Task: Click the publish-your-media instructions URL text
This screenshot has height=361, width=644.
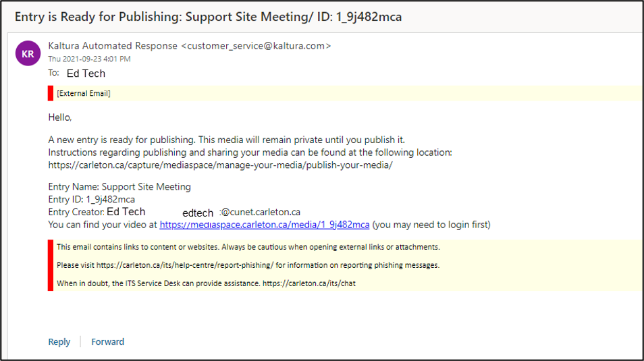Action: [220, 165]
